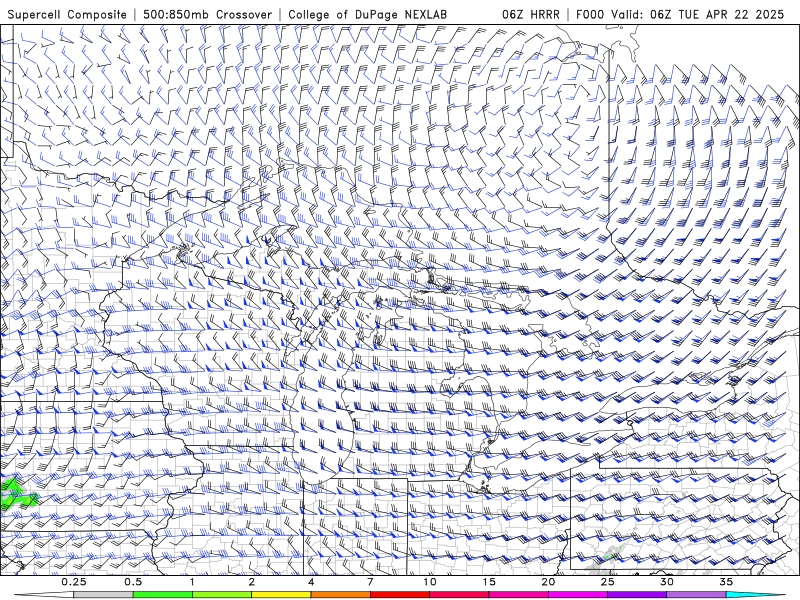Click the legend value '4'
Image resolution: width=800 pixels, height=600 pixels.
[311, 582]
